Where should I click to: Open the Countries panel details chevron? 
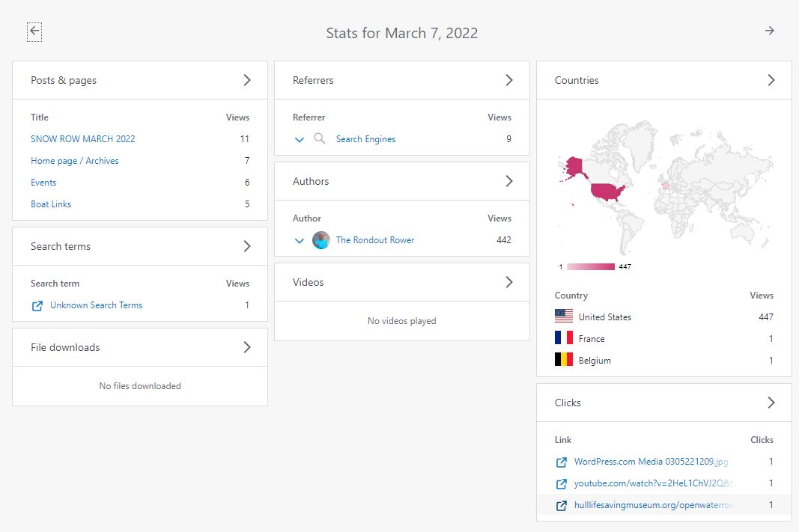pyautogui.click(x=771, y=80)
